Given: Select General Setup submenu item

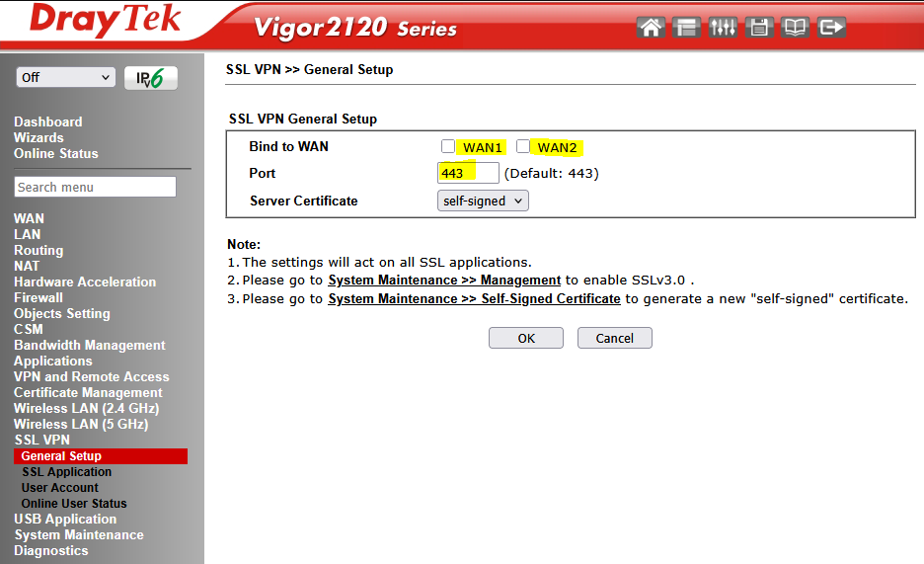Looking at the screenshot, I should click(x=101, y=456).
